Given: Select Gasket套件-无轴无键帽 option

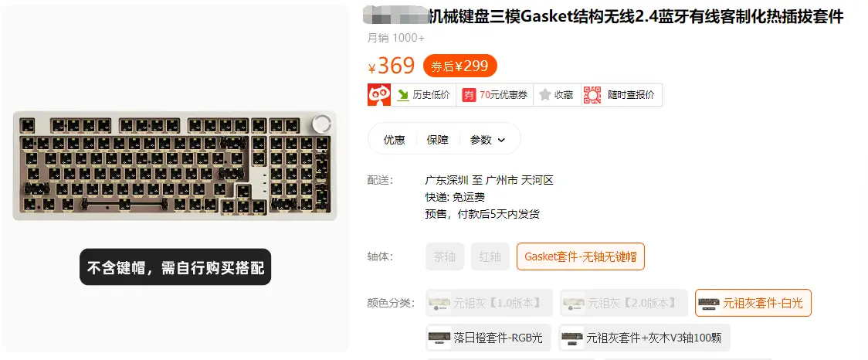Looking at the screenshot, I should (x=581, y=256).
